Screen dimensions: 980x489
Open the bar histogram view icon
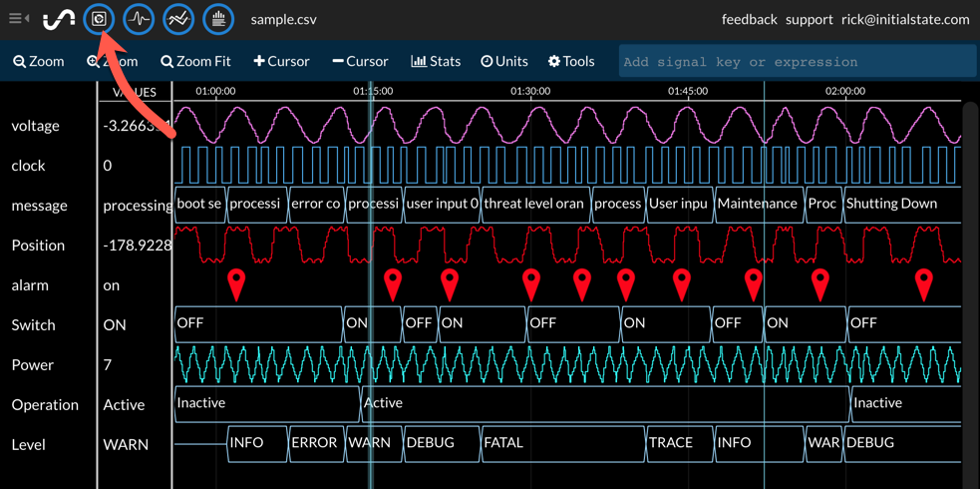218,19
